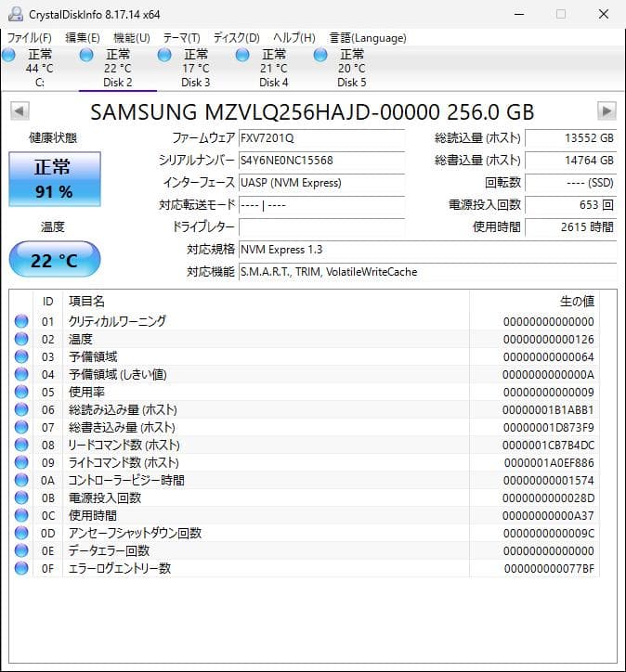626x672 pixels.
Task: Click status orb for row 0C 使用時間
Action: [21, 515]
